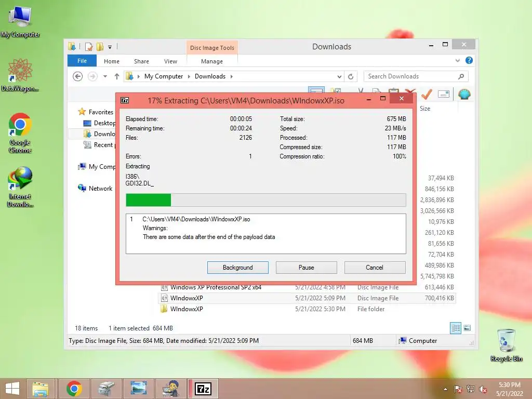Open Action Center flag in system tray
Viewport: 532px width, 399px height.
(458, 389)
